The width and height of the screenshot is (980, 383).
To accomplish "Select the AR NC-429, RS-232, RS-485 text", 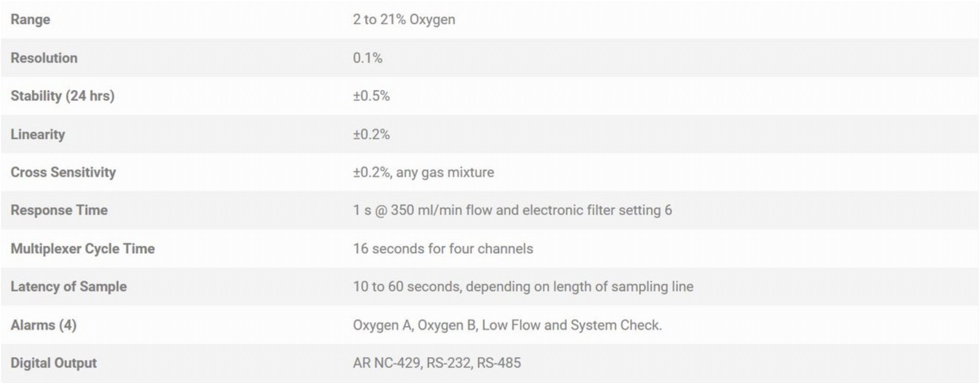I will point(437,363).
